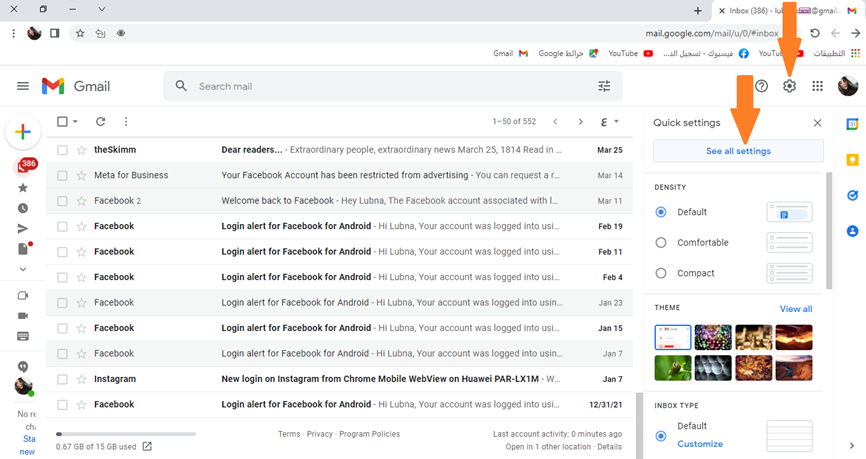
Task: Click the Chrome address bar URL
Action: point(712,33)
